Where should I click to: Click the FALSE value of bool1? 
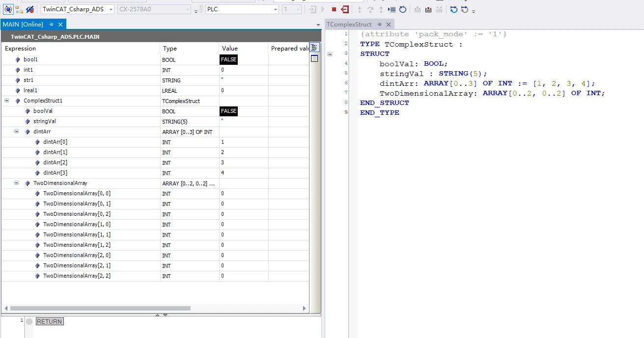pos(229,59)
